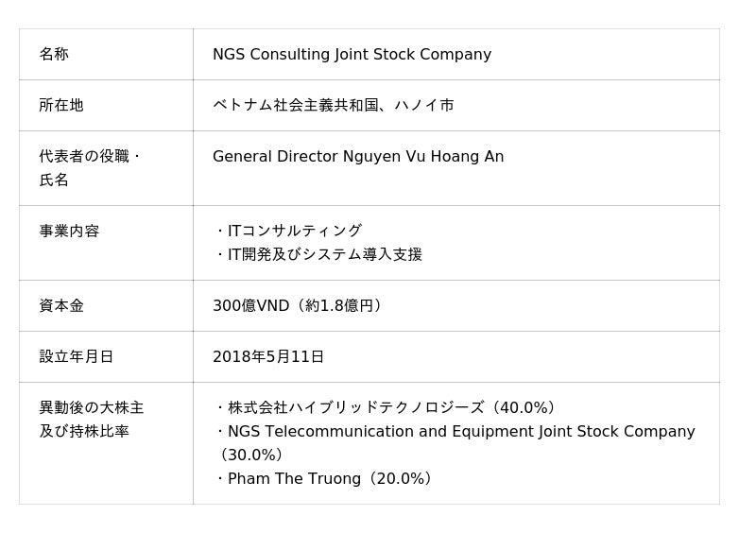This screenshot has width=756, height=533.
Task: Click the （30.0%） shareholding percentage
Action: tap(252, 456)
